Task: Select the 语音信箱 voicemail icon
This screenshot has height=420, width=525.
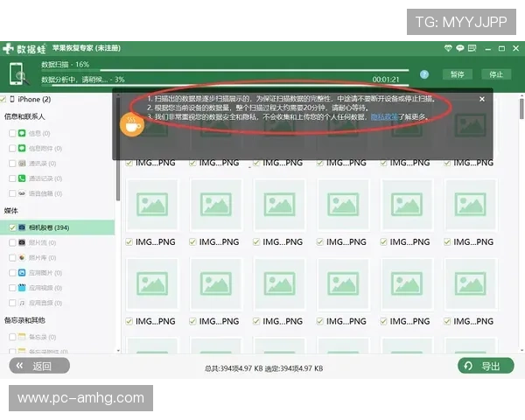Action: pos(22,193)
